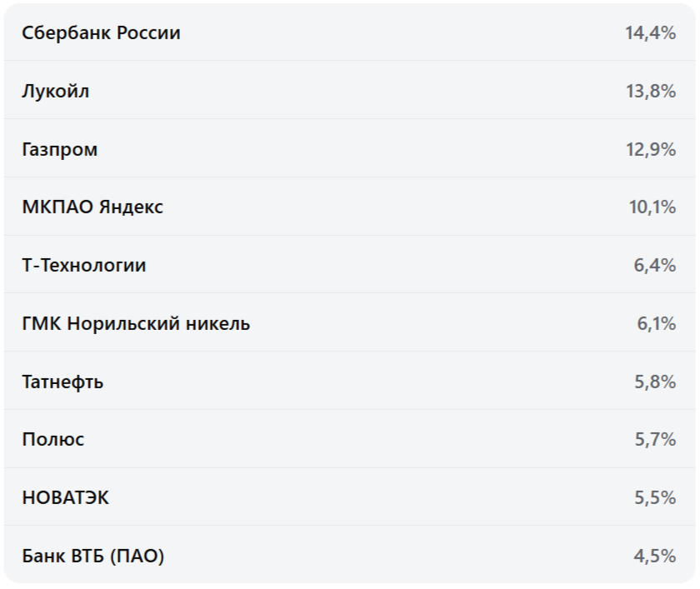Open the Банк ВТБ (ПАО) row

click(x=93, y=556)
